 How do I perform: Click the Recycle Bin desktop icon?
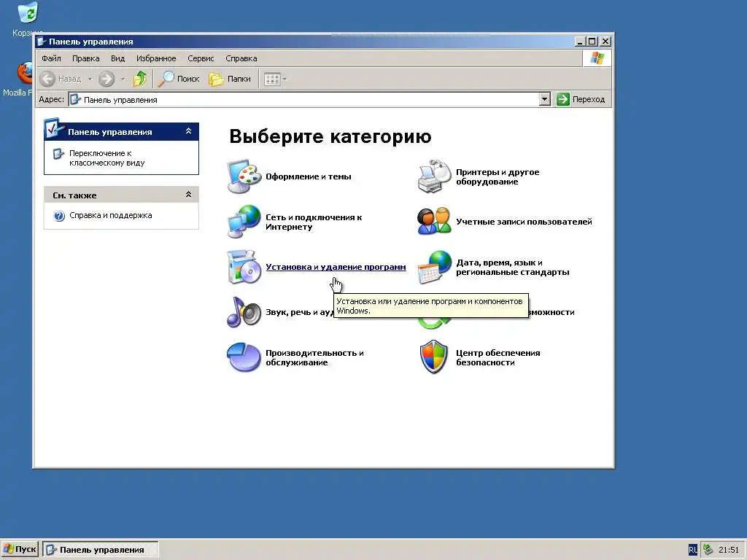28,12
